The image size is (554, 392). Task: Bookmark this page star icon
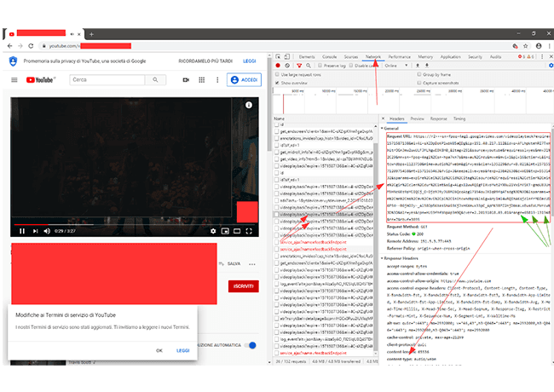pos(526,46)
